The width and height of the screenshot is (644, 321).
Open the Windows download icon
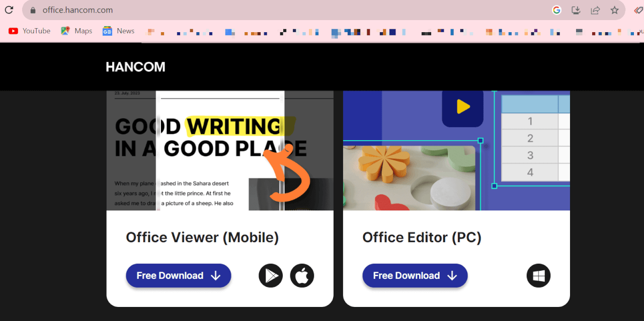tap(538, 275)
